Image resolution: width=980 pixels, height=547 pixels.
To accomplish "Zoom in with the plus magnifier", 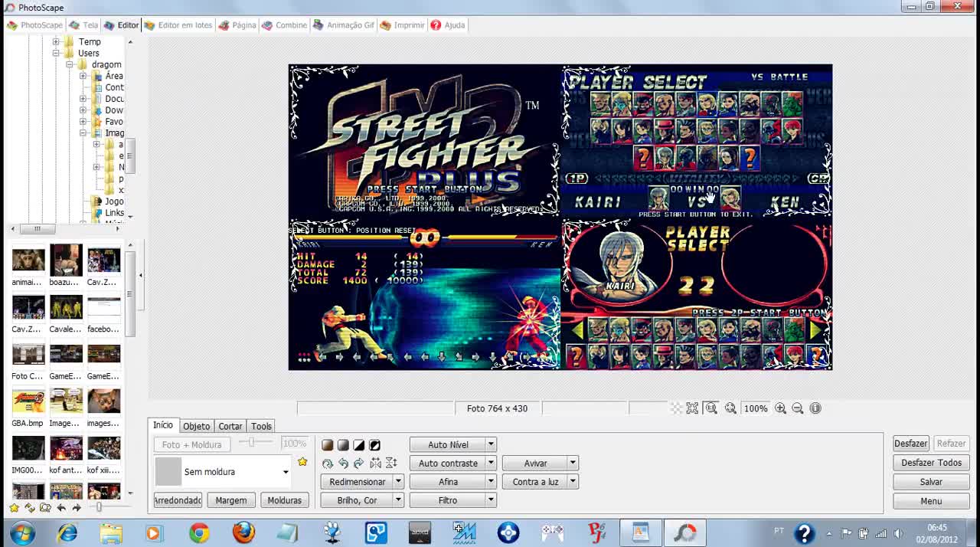I will point(780,408).
